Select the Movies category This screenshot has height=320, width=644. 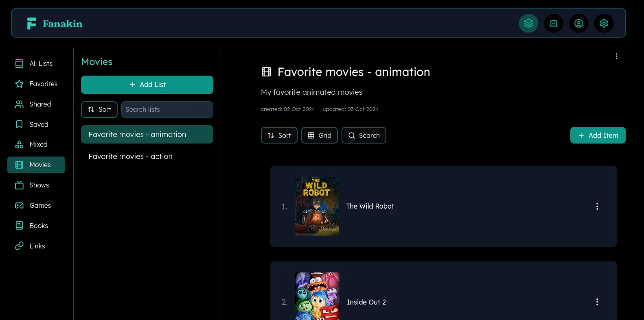[36, 165]
